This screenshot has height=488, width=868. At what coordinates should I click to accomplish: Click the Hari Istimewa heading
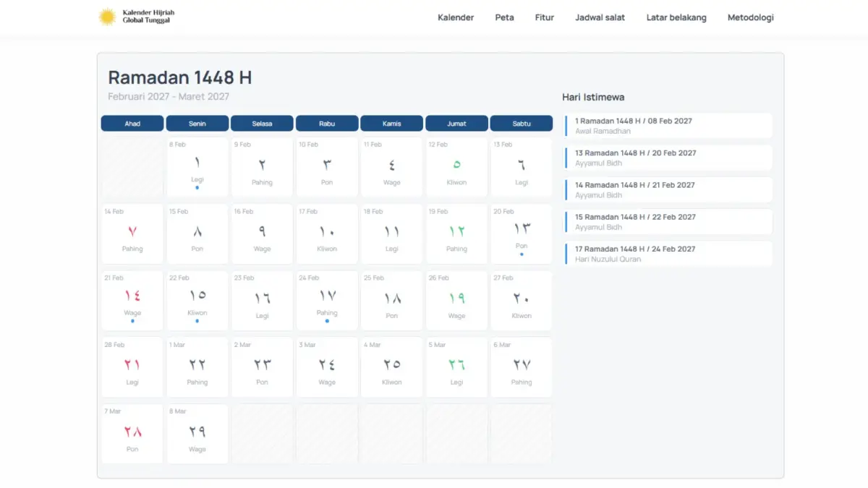coord(593,97)
